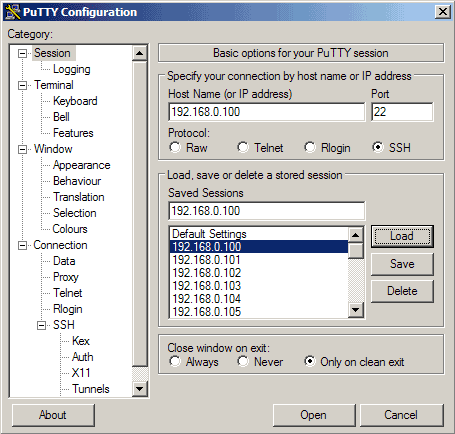Open the SSH category in the tree

tap(64, 325)
